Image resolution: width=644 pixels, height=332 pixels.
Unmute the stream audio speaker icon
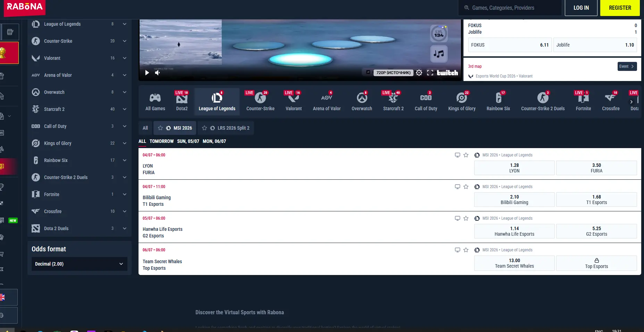click(x=157, y=73)
